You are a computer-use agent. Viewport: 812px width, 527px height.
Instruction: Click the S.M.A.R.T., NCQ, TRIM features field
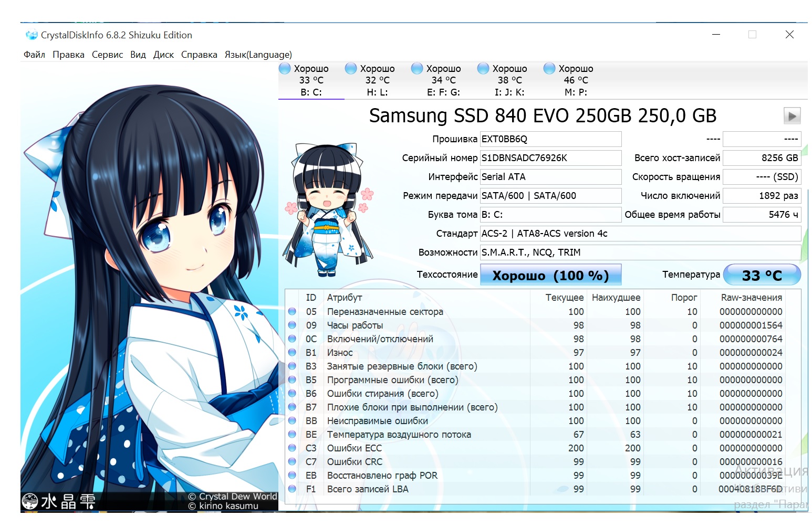pyautogui.click(x=641, y=252)
